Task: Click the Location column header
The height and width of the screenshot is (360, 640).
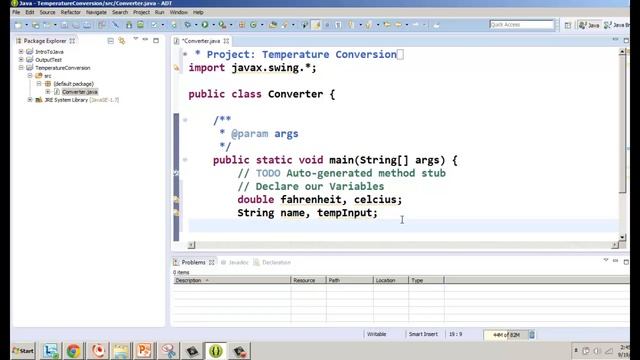Action: [391, 280]
